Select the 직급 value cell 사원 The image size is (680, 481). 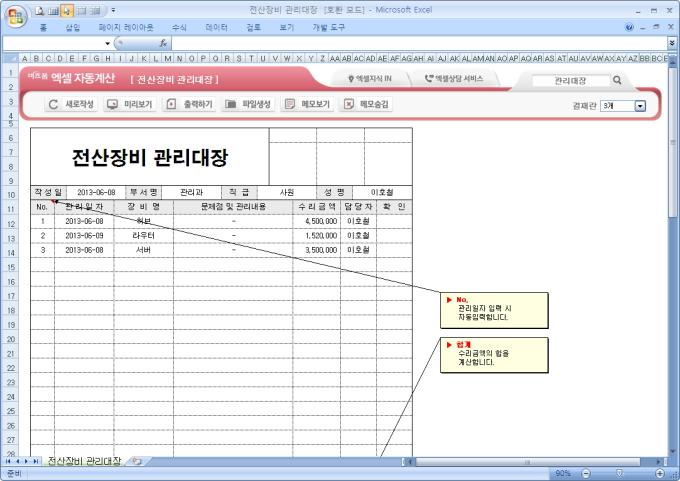point(287,192)
